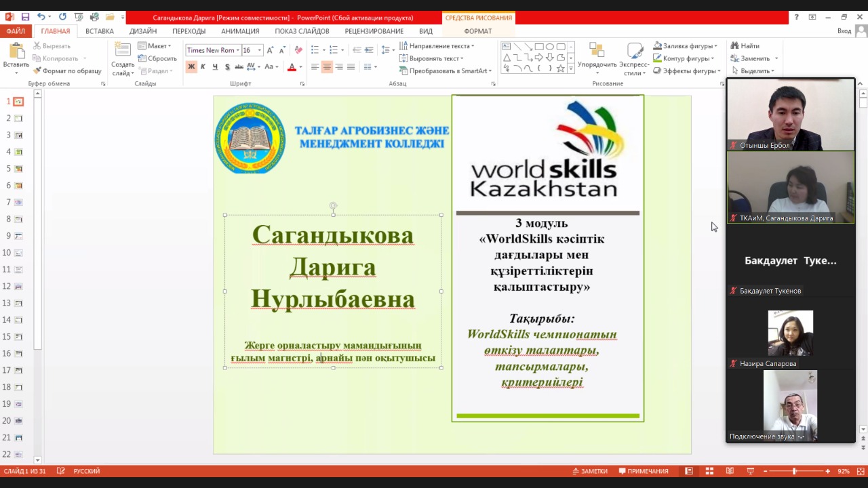
Task: Click the Format Painter (Формат по образцу)
Action: pos(66,70)
